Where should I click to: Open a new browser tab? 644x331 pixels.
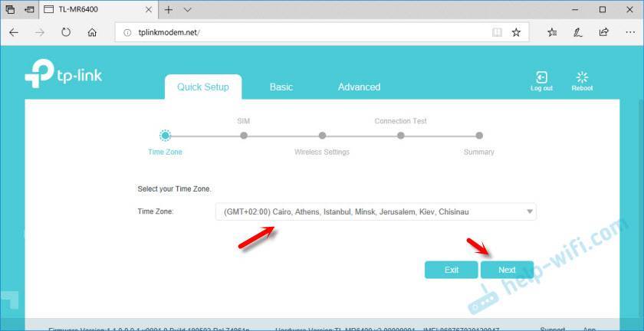[169, 10]
